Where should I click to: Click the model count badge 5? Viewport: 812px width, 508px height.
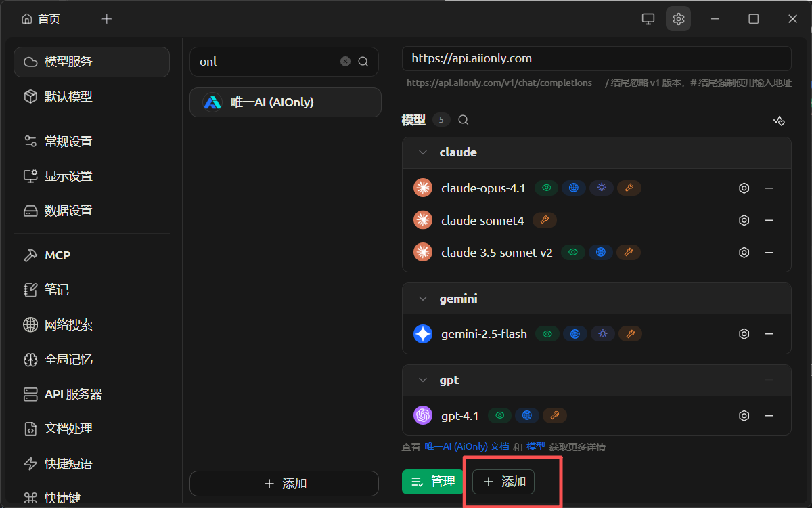(x=441, y=120)
